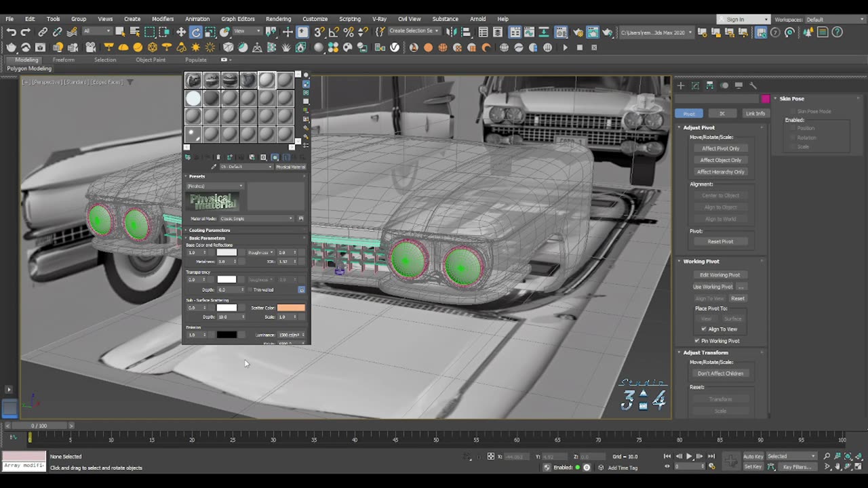868x488 pixels.
Task: Click the yellow sun light icon
Action: click(x=195, y=47)
